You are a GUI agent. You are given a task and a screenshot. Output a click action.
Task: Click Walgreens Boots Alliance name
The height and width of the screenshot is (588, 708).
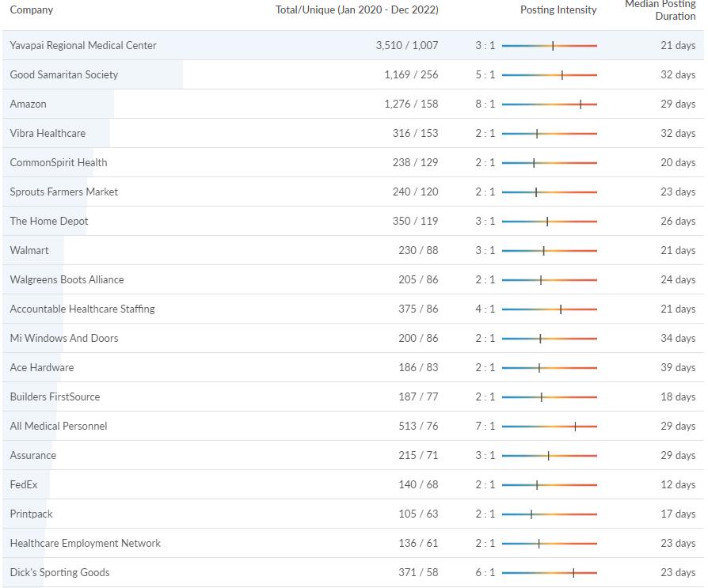point(67,279)
